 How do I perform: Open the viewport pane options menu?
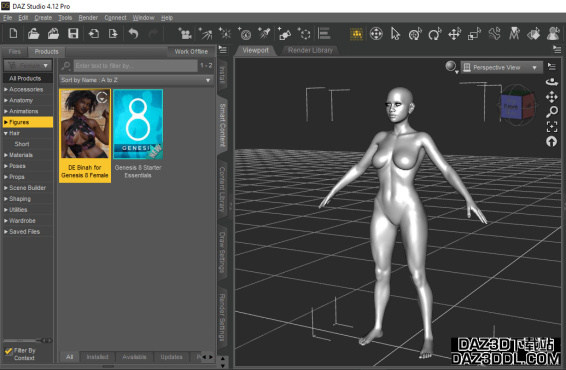click(557, 49)
